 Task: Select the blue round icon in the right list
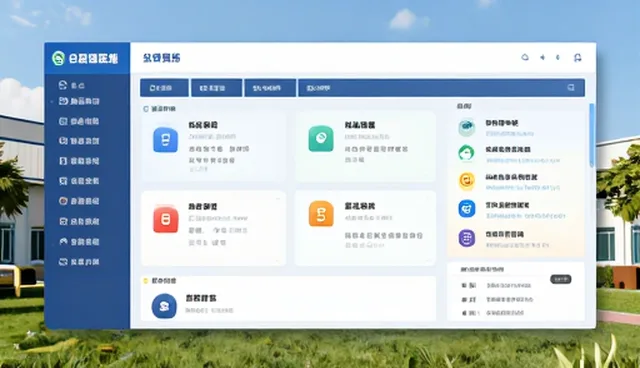point(467,209)
